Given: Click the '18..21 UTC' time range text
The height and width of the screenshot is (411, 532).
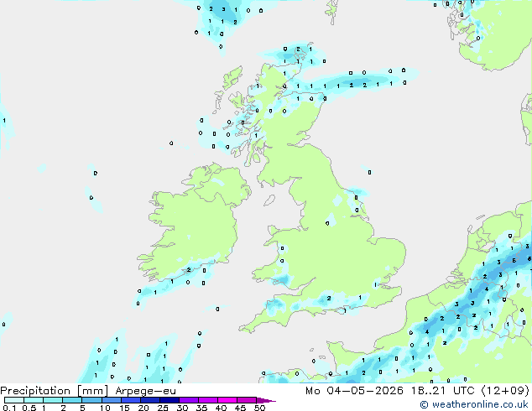Looking at the screenshot, I should click(442, 391).
